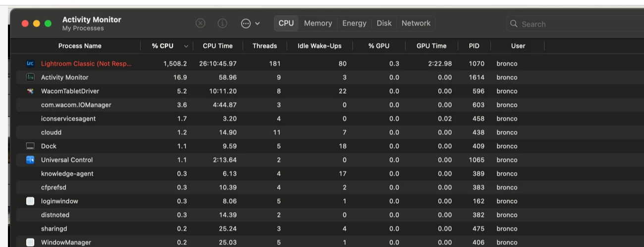Sort by Idle Wake-Ups column header
The height and width of the screenshot is (247, 644).
click(x=320, y=46)
